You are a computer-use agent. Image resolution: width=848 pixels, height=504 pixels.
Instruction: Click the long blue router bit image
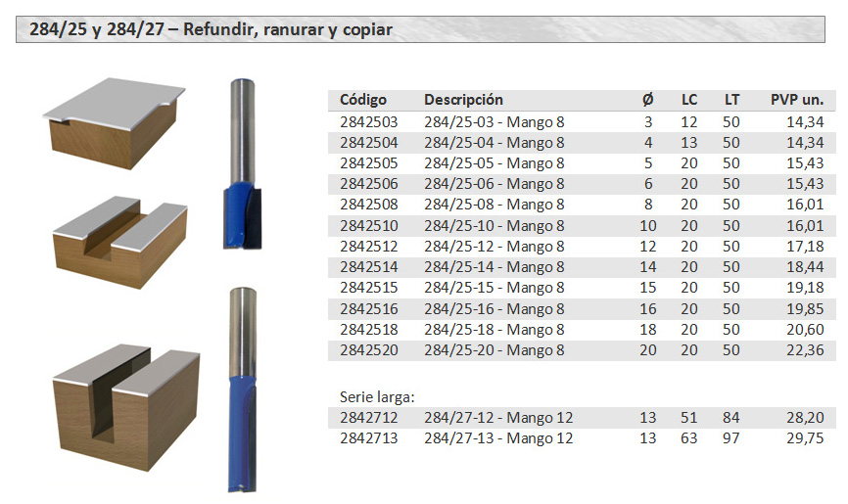(x=242, y=387)
